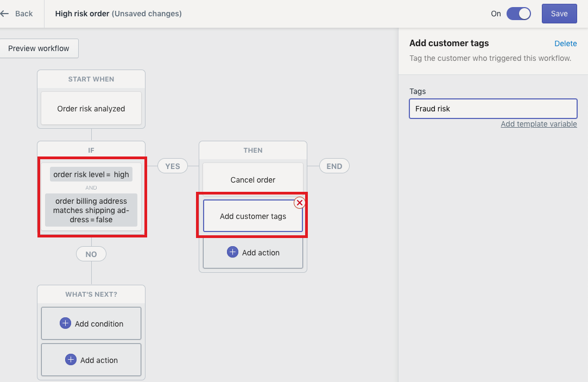This screenshot has height=382, width=588.
Task: Click the Add customer tags panel heading
Action: (x=449, y=43)
